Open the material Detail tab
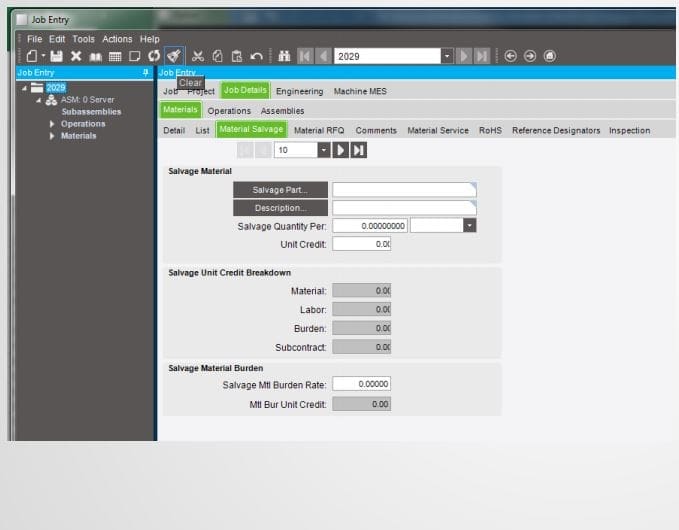The width and height of the screenshot is (679, 530). pos(174,130)
